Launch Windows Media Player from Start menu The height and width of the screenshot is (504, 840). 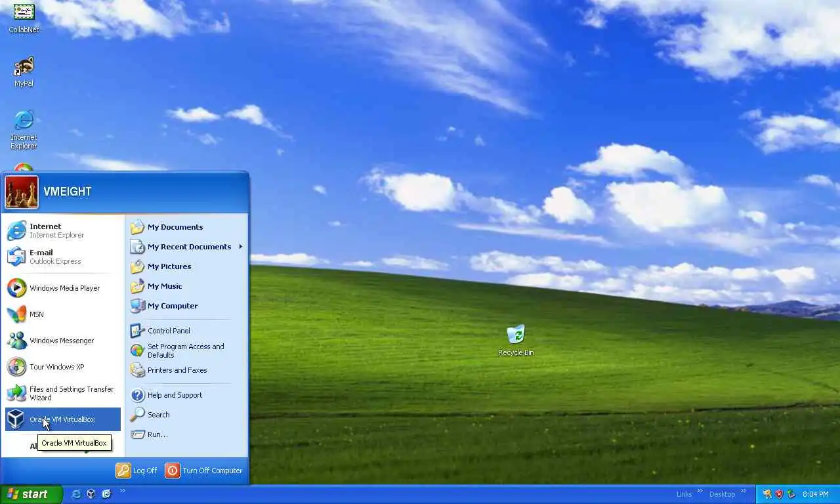[63, 288]
